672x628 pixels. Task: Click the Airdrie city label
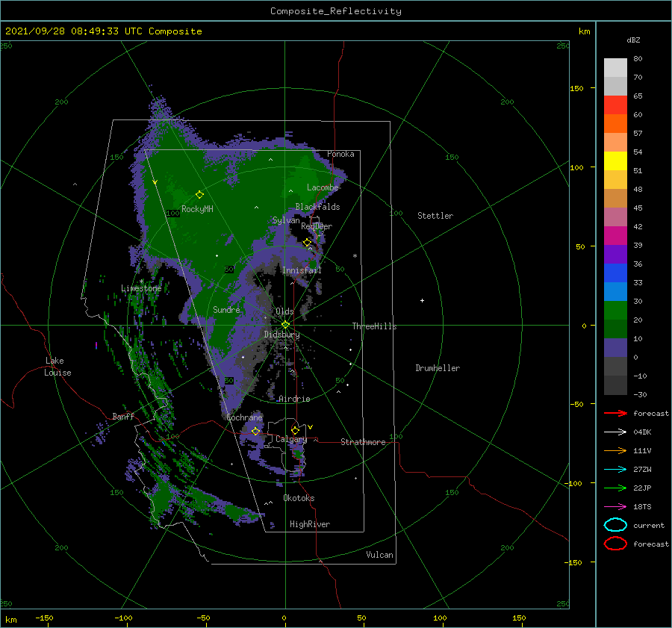[294, 399]
